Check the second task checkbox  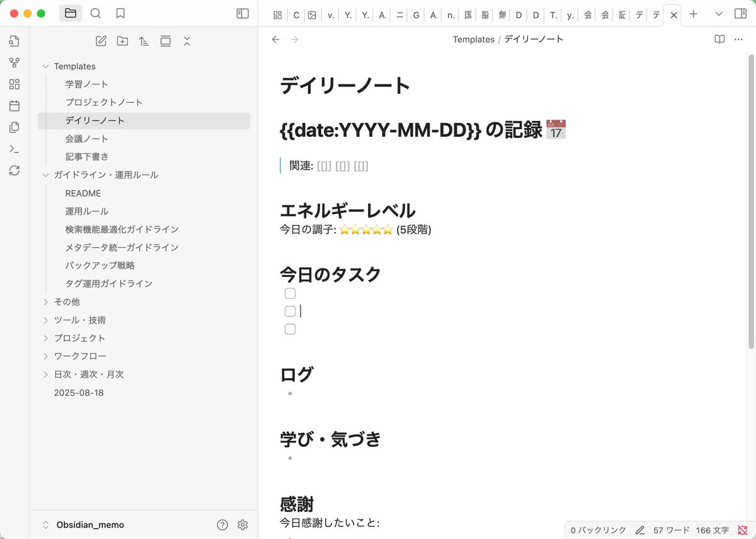pyautogui.click(x=290, y=311)
